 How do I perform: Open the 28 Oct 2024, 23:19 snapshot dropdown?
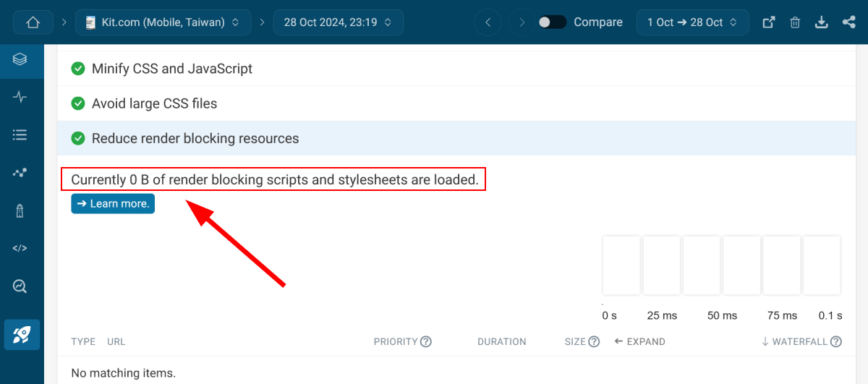[x=339, y=22]
